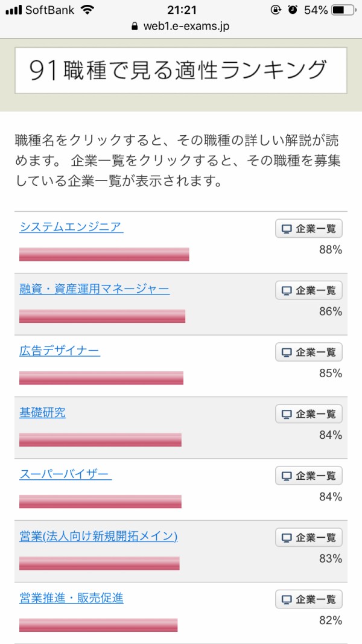This screenshot has height=644, width=362.
Task: Open the システムエンジニア job description link
Action: click(x=70, y=228)
